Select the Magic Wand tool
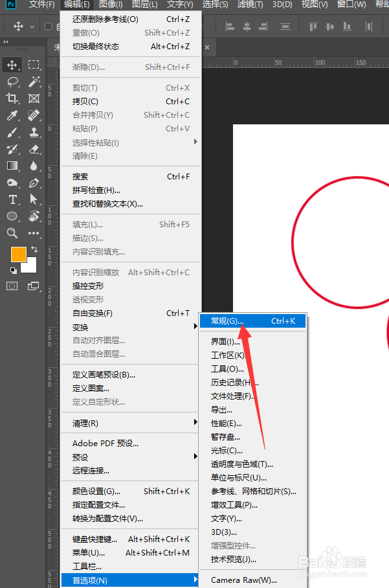Viewport: 389px width, 588px height. (x=34, y=82)
